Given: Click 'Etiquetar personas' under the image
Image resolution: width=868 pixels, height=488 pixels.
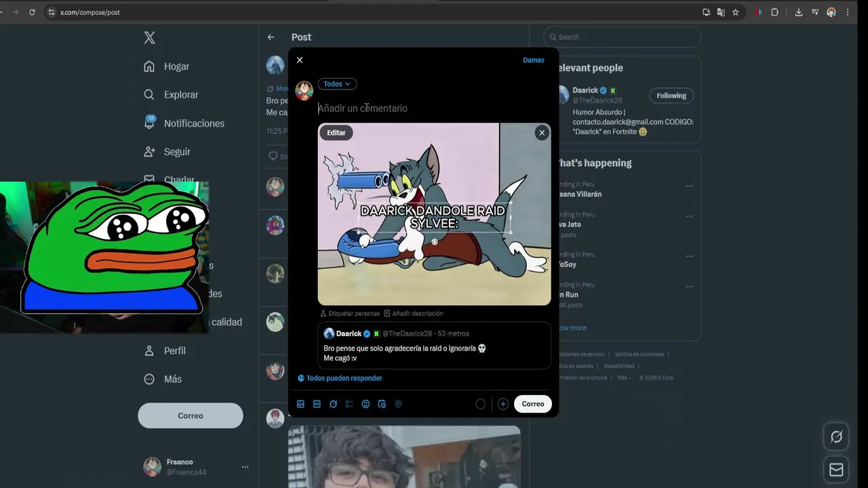Looking at the screenshot, I should 350,314.
